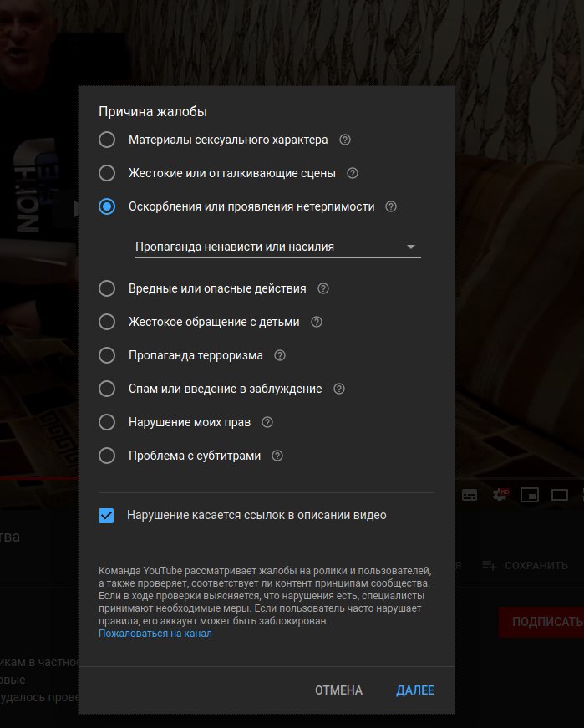
Task: Open help icon beside Жестокое обращение с детьми
Action: pyautogui.click(x=317, y=322)
